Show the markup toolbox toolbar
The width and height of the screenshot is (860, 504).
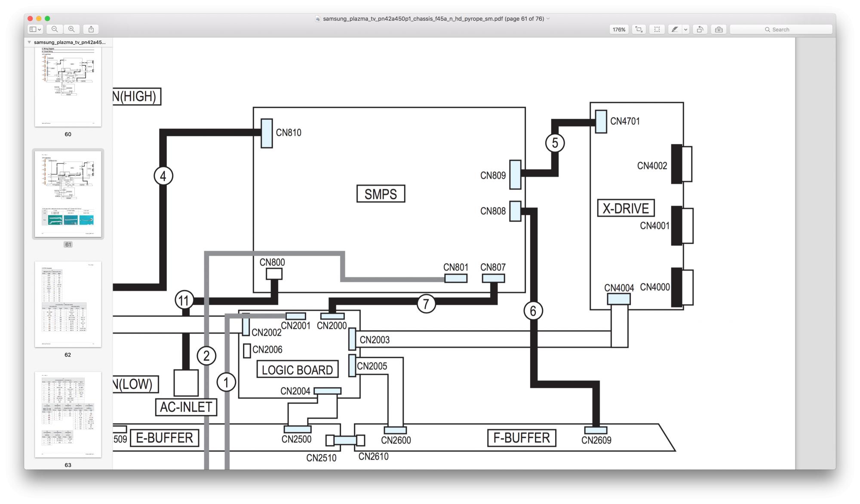click(x=719, y=29)
